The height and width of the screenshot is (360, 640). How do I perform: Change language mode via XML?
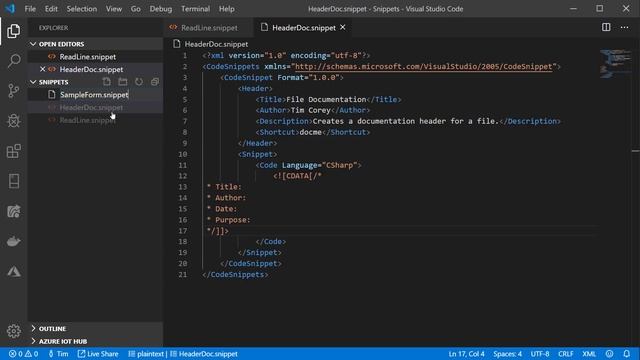589,354
